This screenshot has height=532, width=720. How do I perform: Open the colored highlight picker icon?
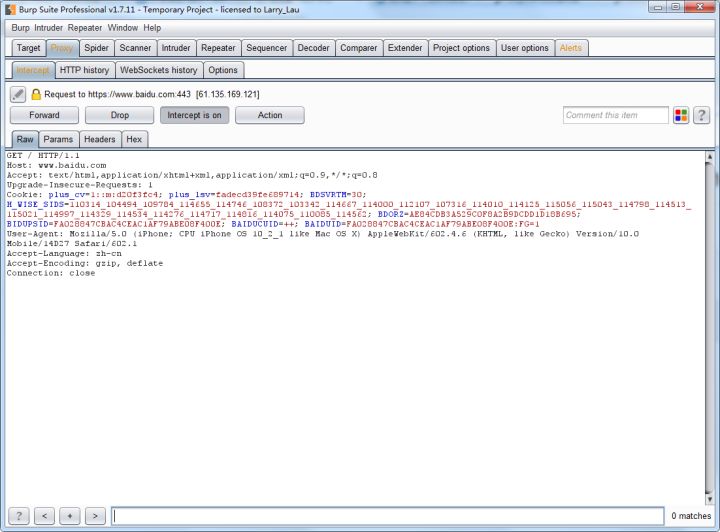pyautogui.click(x=681, y=115)
